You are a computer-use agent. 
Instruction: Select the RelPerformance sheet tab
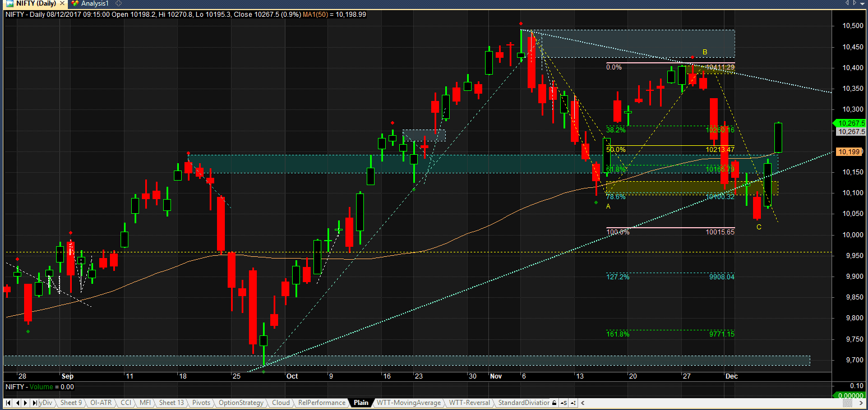point(322,403)
